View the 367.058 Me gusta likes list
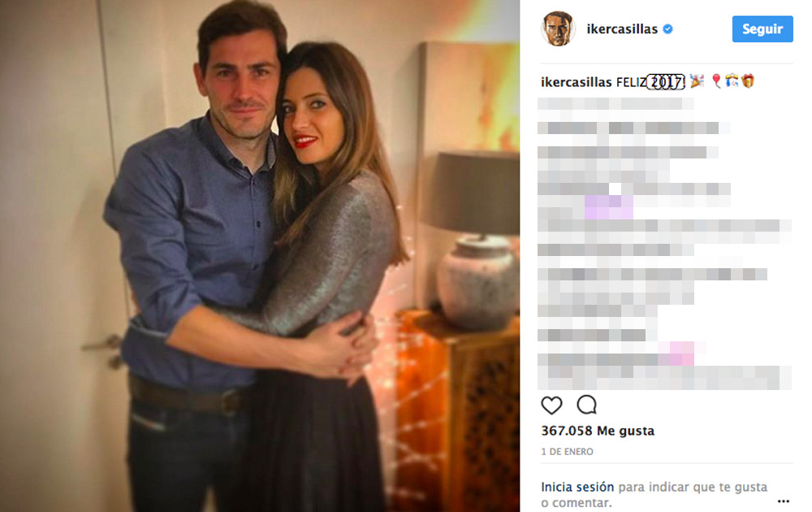Screen dimensions: 812x512 tap(598, 431)
